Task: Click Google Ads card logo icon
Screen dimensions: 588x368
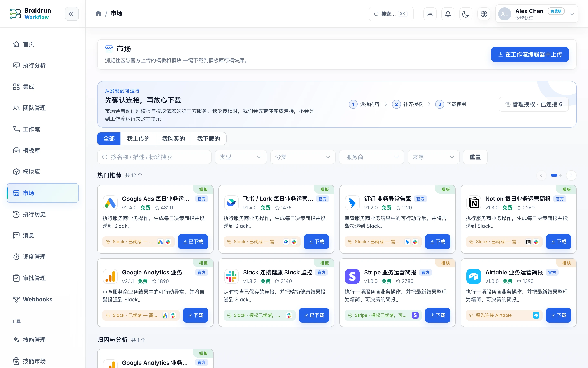Action: tap(110, 203)
